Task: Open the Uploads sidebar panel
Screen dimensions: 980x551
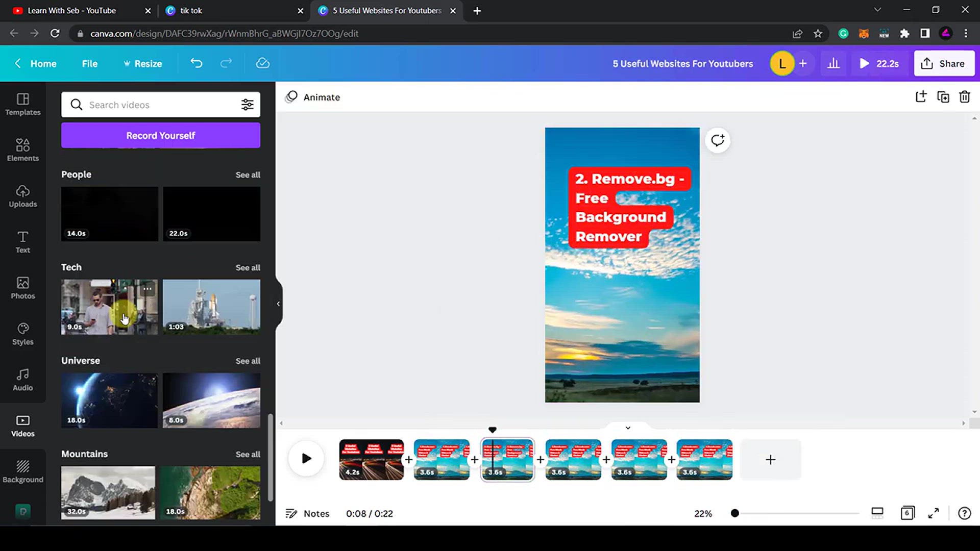Action: pyautogui.click(x=22, y=196)
